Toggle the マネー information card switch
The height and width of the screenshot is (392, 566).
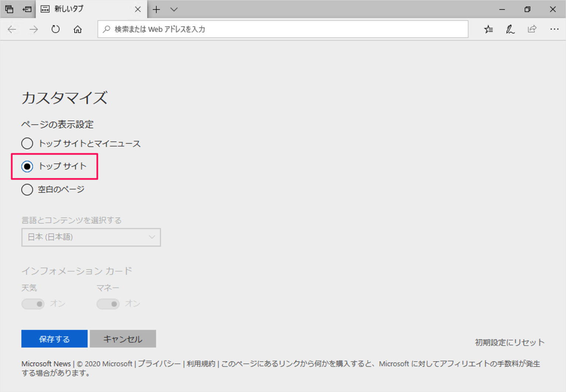tap(108, 304)
